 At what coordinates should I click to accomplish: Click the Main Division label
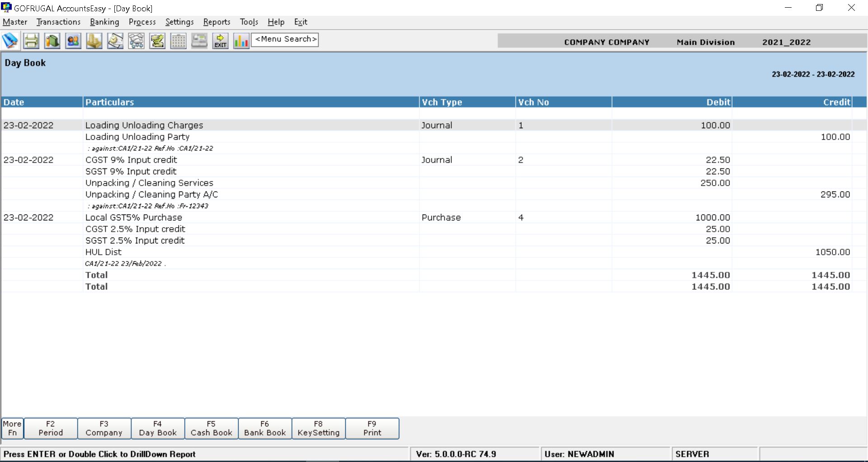[706, 42]
